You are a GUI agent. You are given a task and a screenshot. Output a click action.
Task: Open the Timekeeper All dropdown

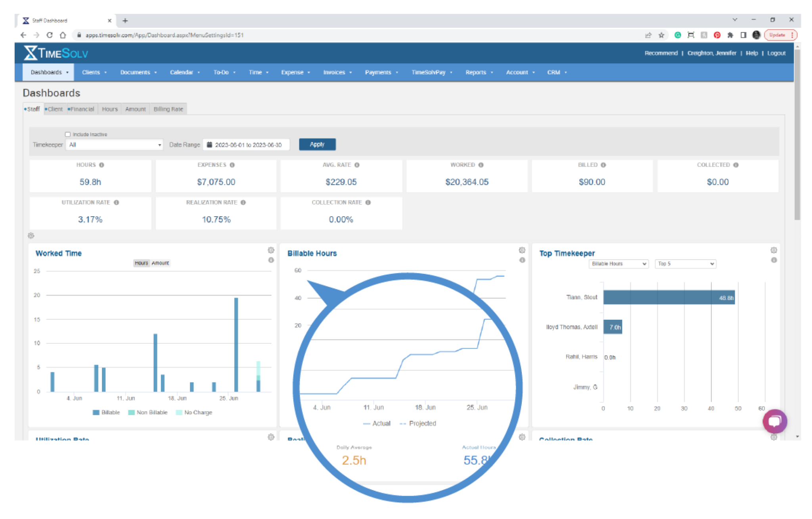point(115,145)
